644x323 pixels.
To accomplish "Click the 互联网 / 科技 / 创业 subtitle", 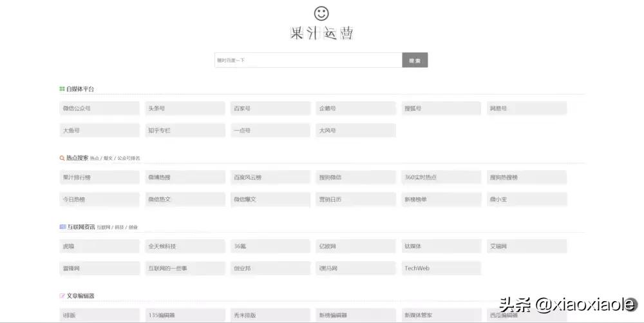I will click(x=117, y=227).
